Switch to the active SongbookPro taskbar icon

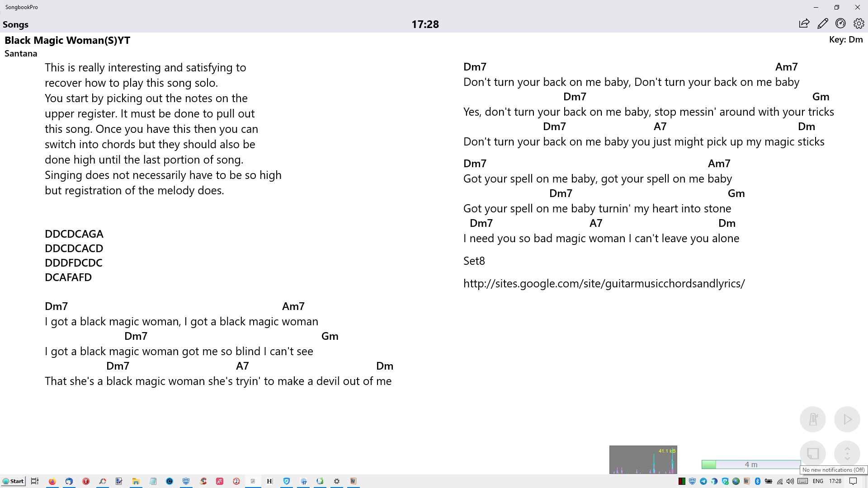pyautogui.click(x=253, y=481)
